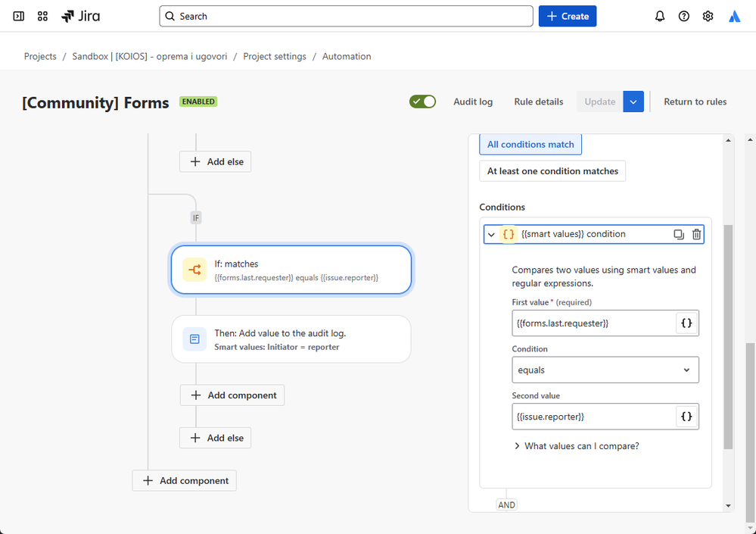Open smart value picker for Second value
756x534 pixels.
(x=686, y=417)
